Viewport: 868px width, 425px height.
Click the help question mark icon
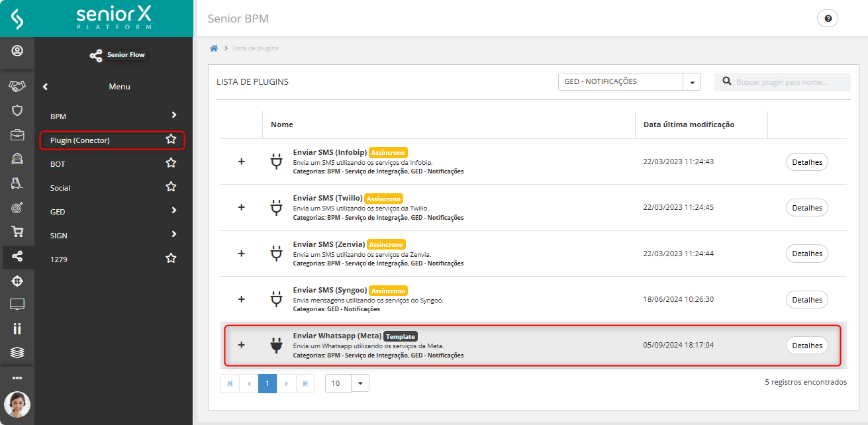[828, 19]
